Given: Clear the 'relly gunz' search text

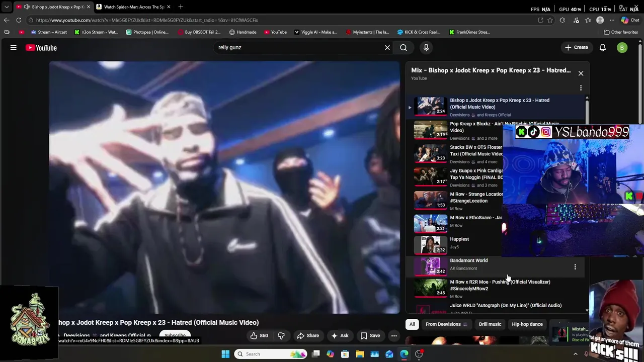Looking at the screenshot, I should point(387,47).
